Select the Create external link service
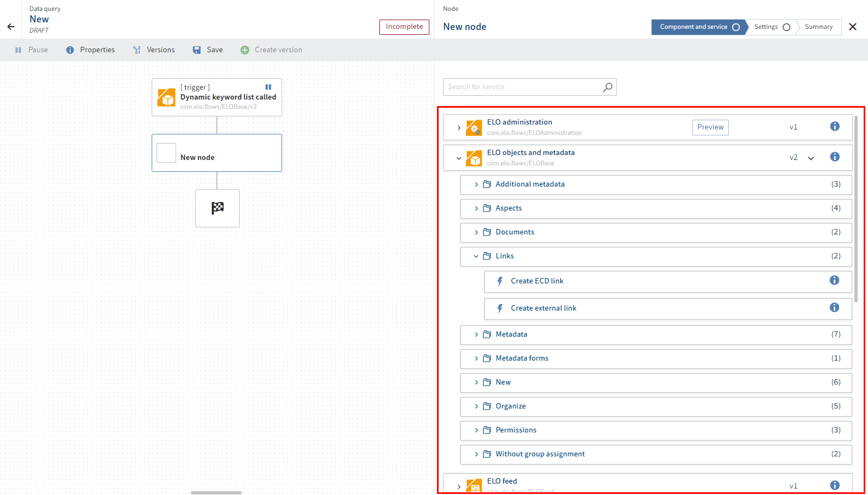Viewport: 868px width, 495px height. tap(668, 308)
